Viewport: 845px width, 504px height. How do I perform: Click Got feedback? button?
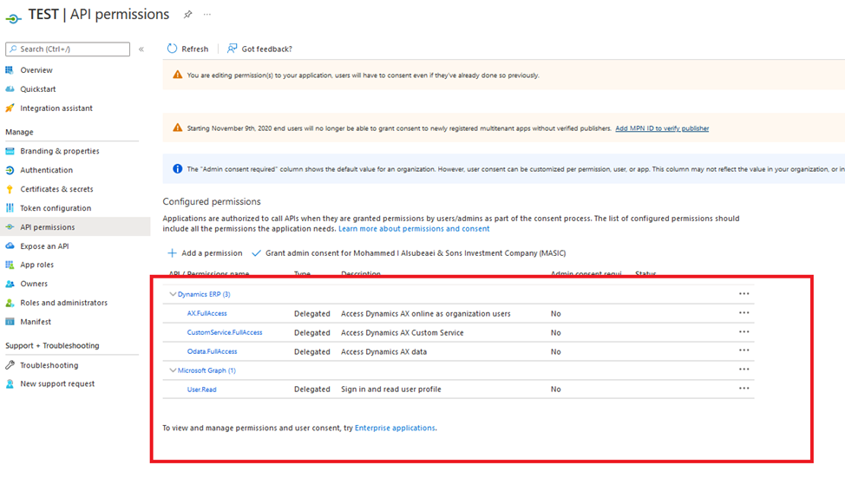click(x=259, y=49)
